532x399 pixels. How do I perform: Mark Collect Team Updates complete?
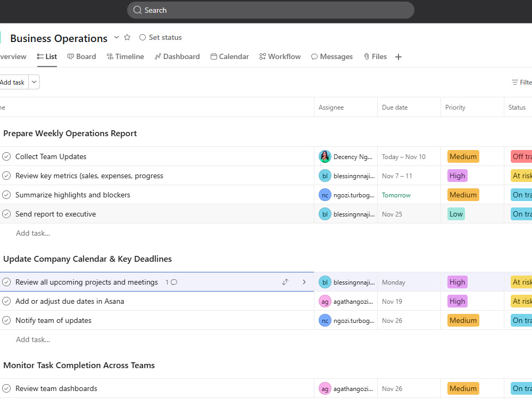[6, 157]
